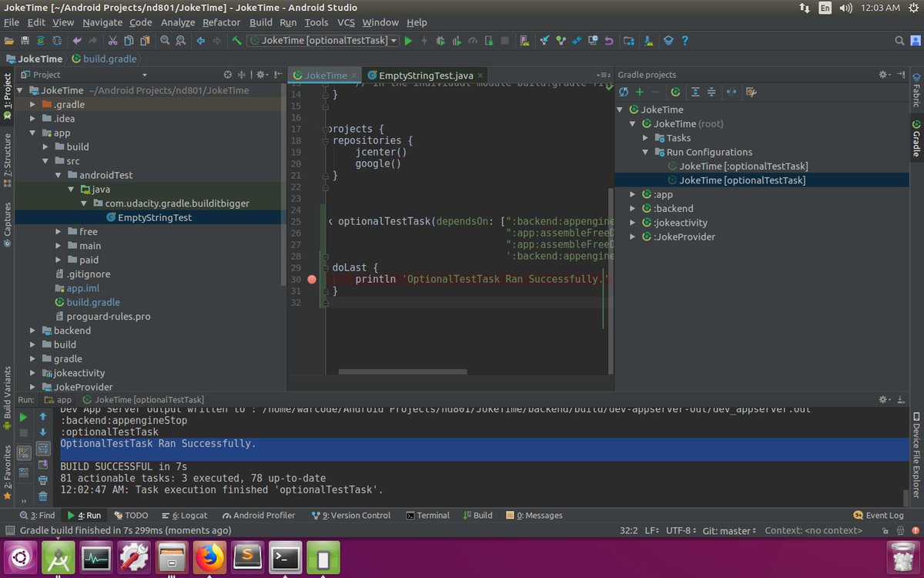Collapse the Run Configurations node
The image size is (924, 578).
pyautogui.click(x=646, y=153)
